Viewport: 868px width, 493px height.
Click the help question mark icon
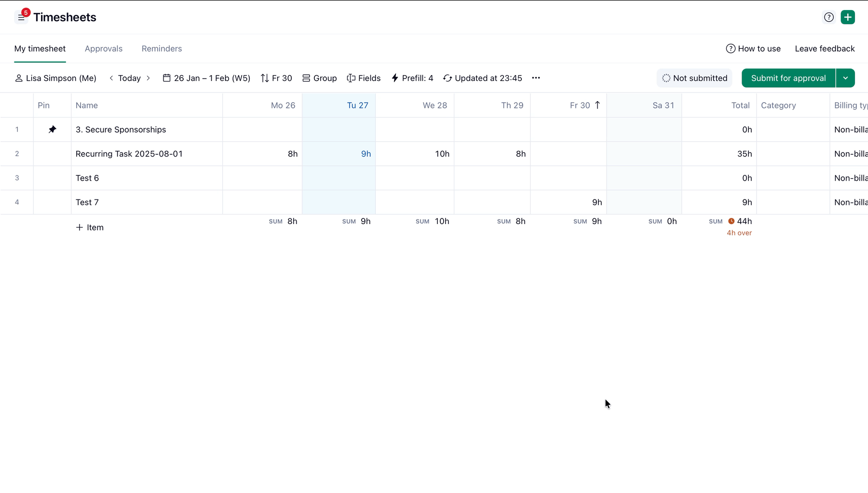pyautogui.click(x=828, y=17)
